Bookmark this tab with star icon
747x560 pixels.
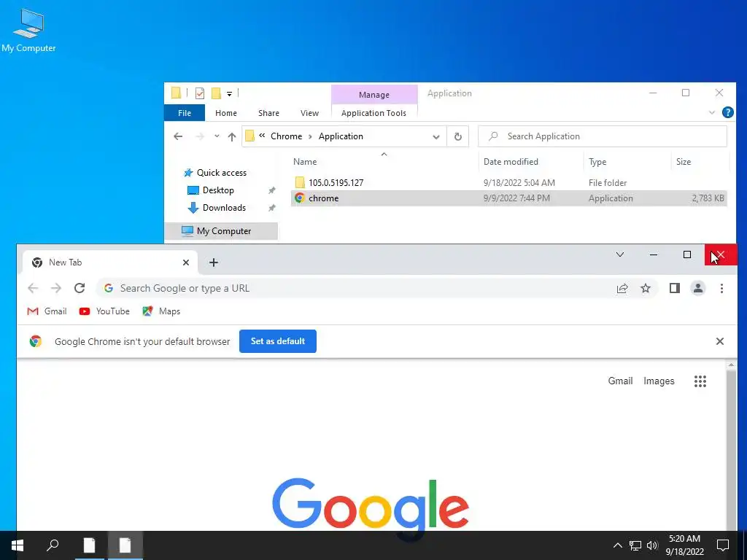pyautogui.click(x=646, y=288)
